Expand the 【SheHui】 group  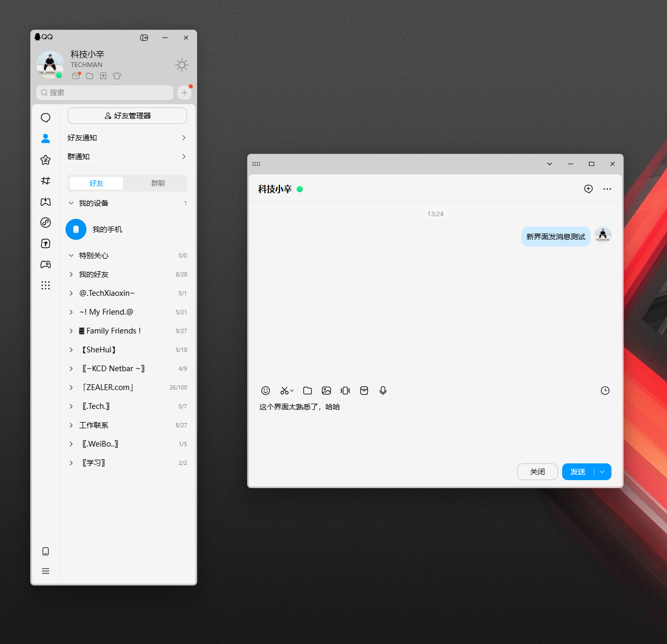pyautogui.click(x=71, y=350)
